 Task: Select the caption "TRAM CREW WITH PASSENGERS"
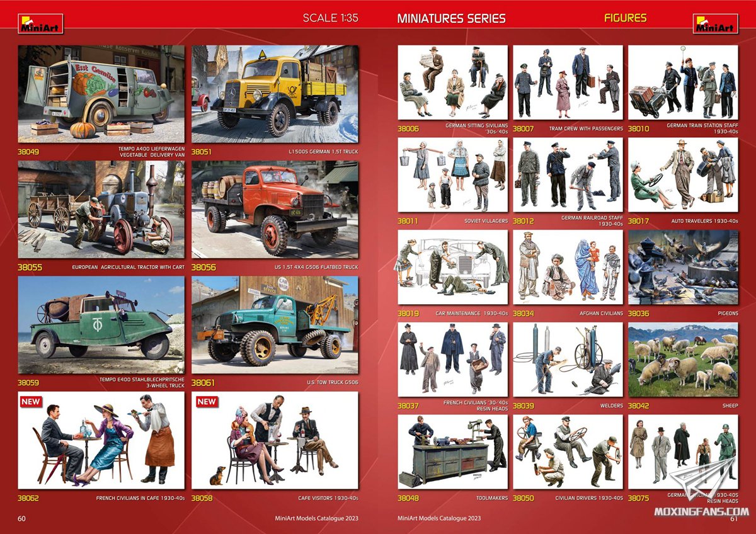point(586,128)
